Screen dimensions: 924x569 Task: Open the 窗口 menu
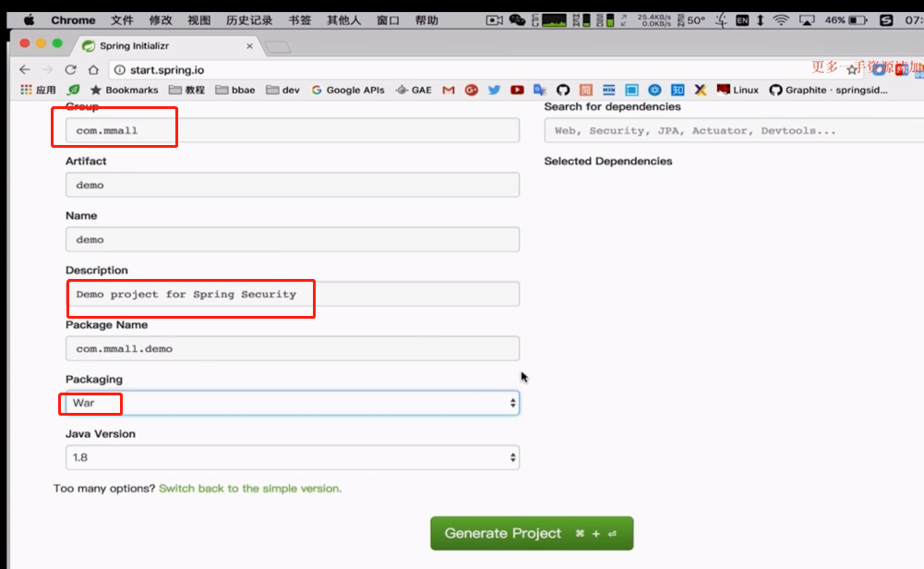(x=388, y=20)
